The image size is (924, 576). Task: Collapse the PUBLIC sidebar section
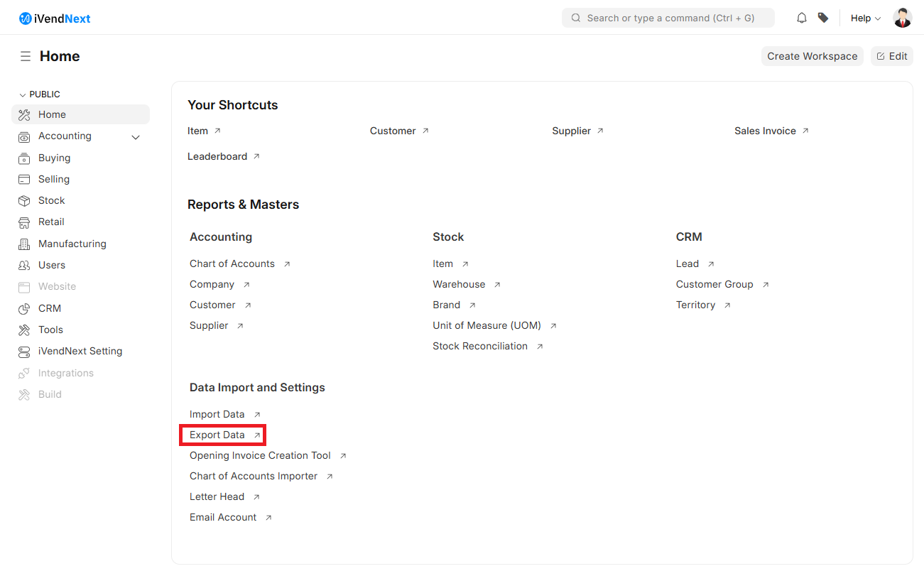pyautogui.click(x=39, y=94)
